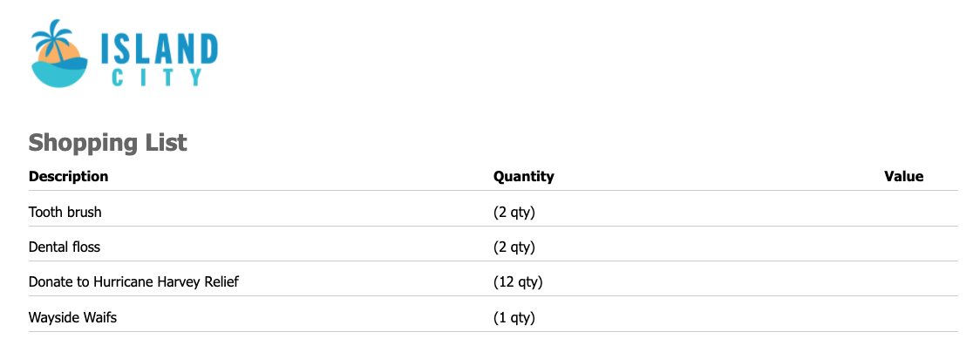Select the Tooth brush item
The image size is (980, 359).
pos(65,213)
